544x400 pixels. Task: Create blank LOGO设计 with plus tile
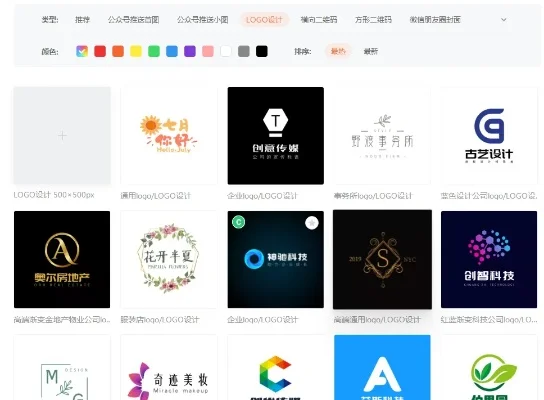(x=62, y=135)
